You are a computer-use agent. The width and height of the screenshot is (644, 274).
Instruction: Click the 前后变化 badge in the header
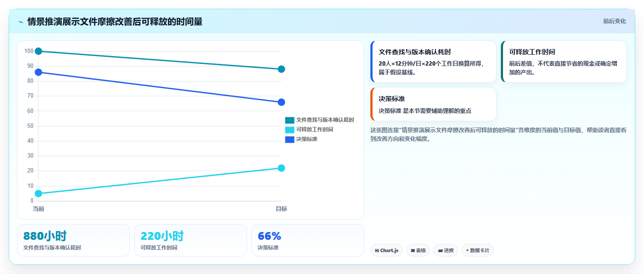click(614, 21)
